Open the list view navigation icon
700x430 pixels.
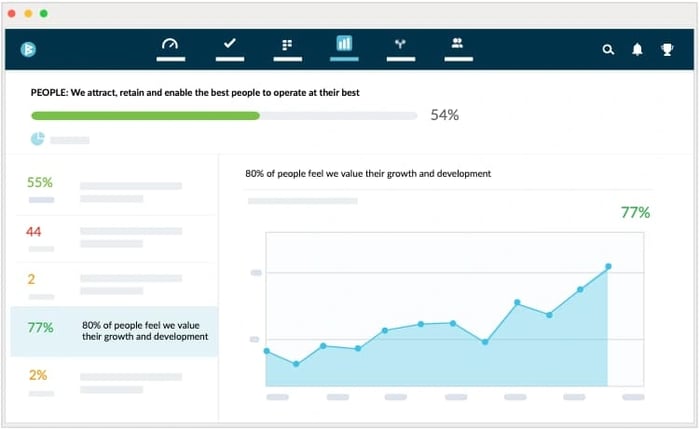[287, 45]
